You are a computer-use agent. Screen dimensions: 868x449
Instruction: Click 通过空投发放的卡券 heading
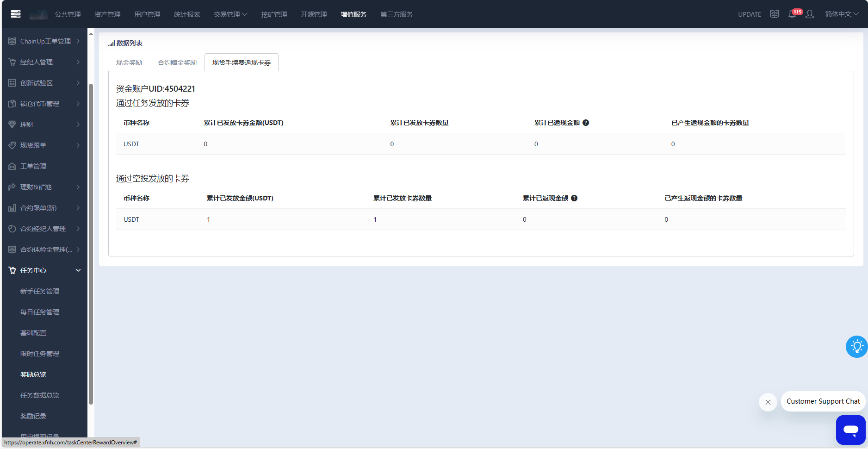[153, 179]
